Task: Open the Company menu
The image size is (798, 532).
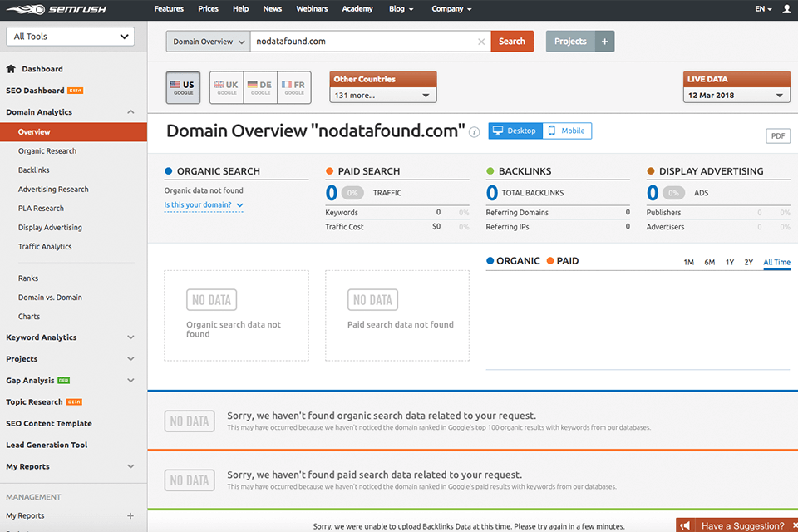Action: (451, 9)
